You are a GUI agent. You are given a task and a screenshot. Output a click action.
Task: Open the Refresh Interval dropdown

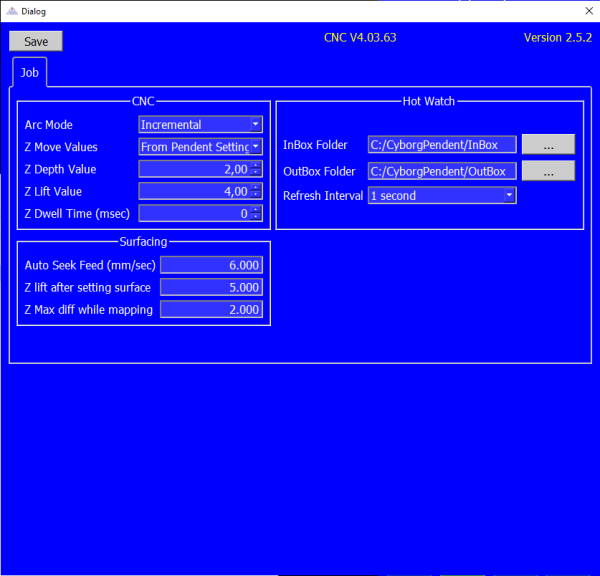click(442, 195)
